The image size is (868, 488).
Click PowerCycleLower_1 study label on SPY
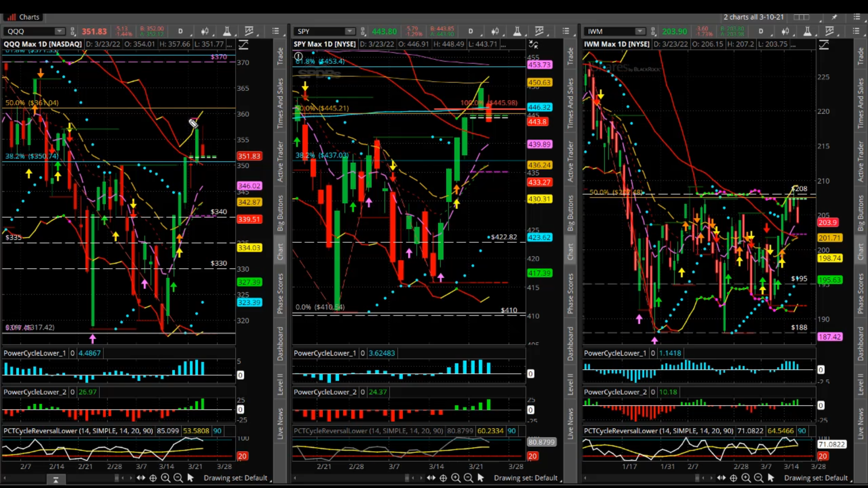325,353
